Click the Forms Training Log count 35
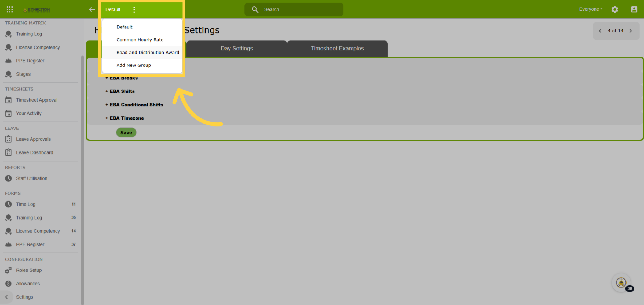This screenshot has height=305, width=644. coord(74,218)
